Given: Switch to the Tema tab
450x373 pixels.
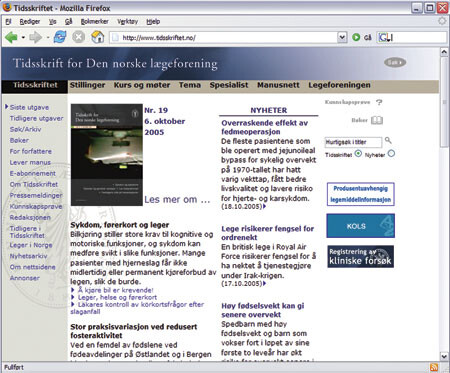Looking at the screenshot, I should coord(190,85).
